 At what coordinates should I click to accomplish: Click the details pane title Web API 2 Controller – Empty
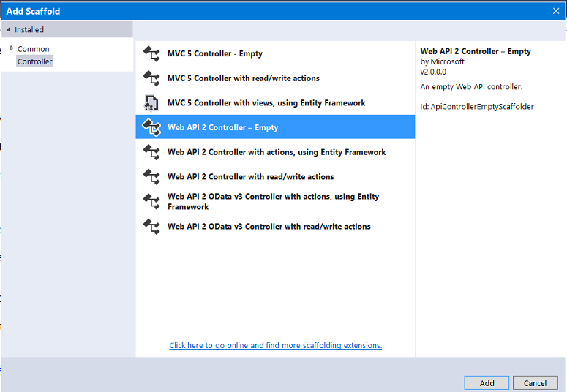pyautogui.click(x=476, y=51)
